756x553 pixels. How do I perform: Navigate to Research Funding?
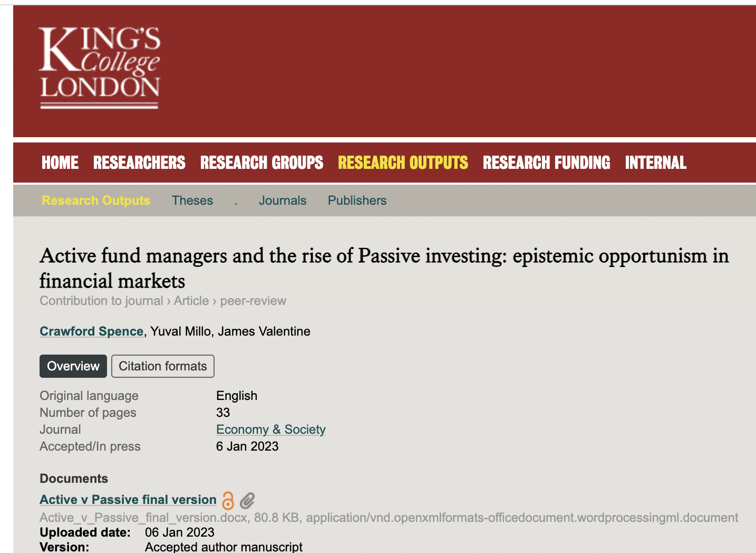click(546, 163)
